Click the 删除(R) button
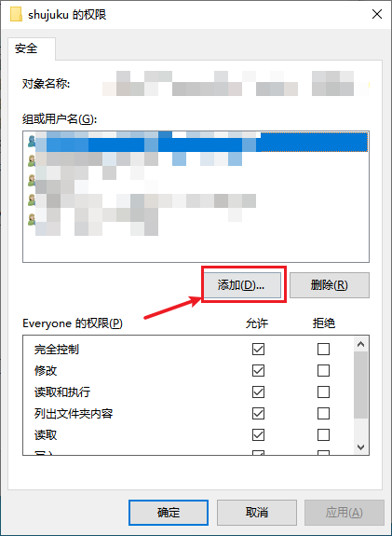 point(330,284)
